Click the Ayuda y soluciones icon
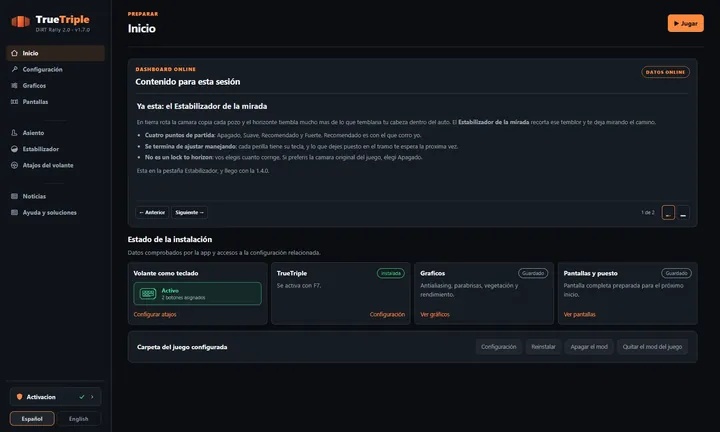This screenshot has height=432, width=720. 14,213
